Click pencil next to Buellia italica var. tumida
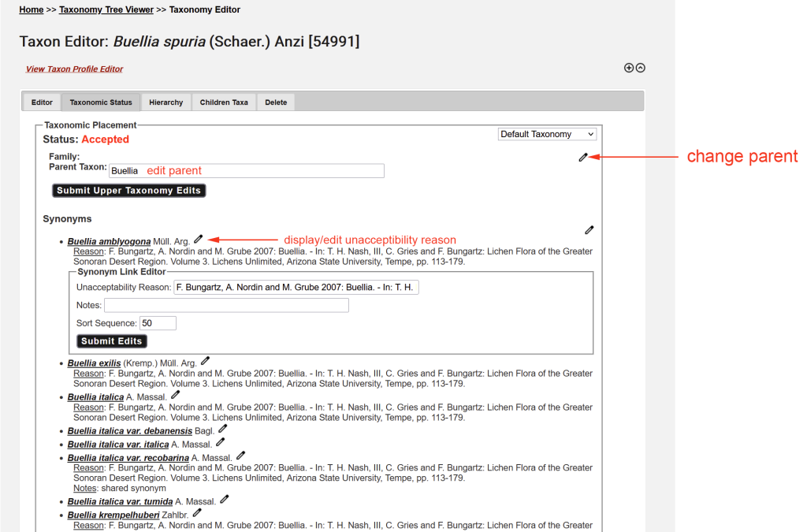This screenshot has width=807, height=532. (x=225, y=499)
